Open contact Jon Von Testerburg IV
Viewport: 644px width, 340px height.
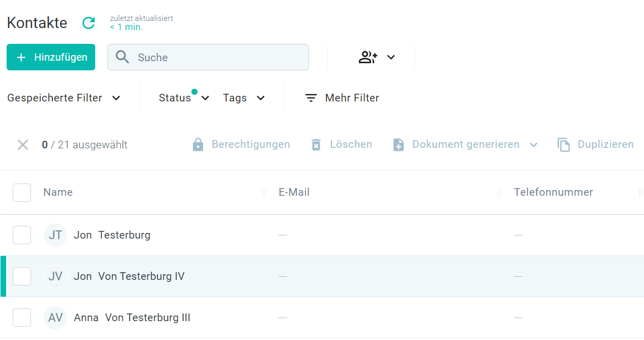(129, 276)
